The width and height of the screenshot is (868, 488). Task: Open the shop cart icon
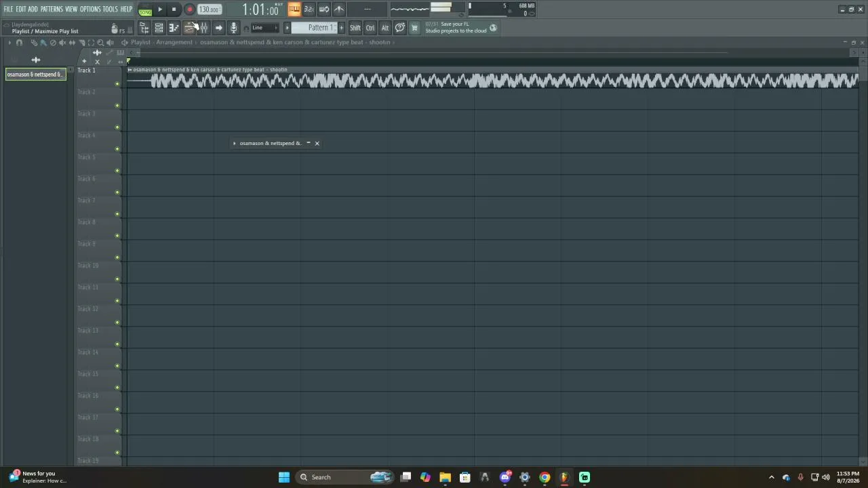tap(414, 28)
